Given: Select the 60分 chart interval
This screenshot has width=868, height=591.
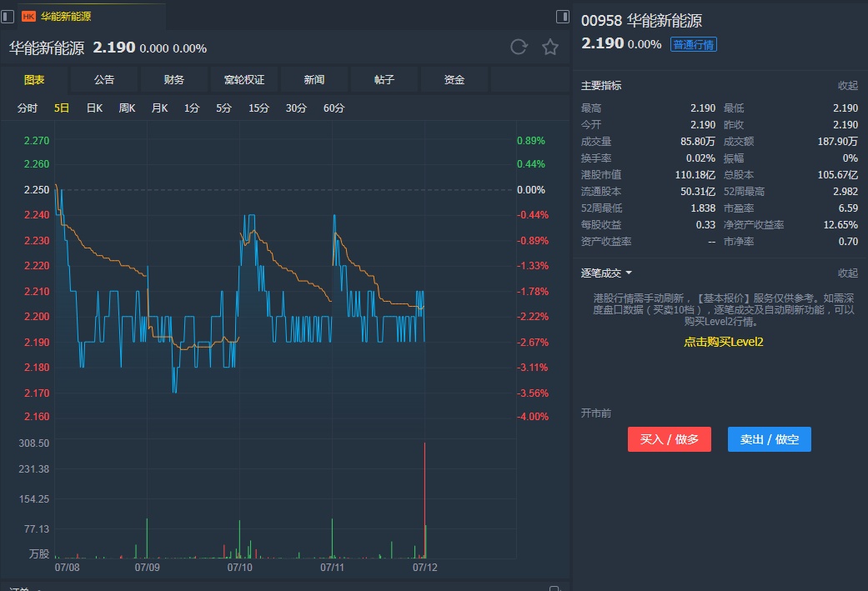Looking at the screenshot, I should [334, 108].
